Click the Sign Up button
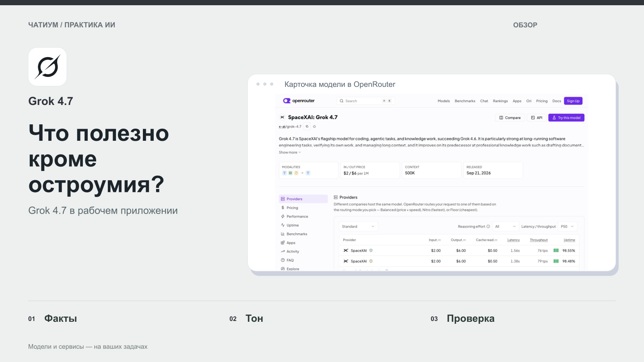 (573, 101)
